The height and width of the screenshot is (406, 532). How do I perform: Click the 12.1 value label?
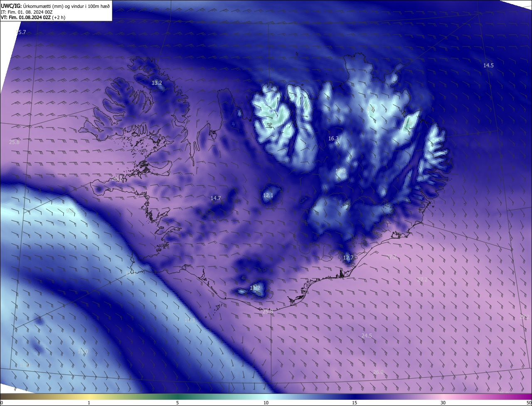point(268,196)
